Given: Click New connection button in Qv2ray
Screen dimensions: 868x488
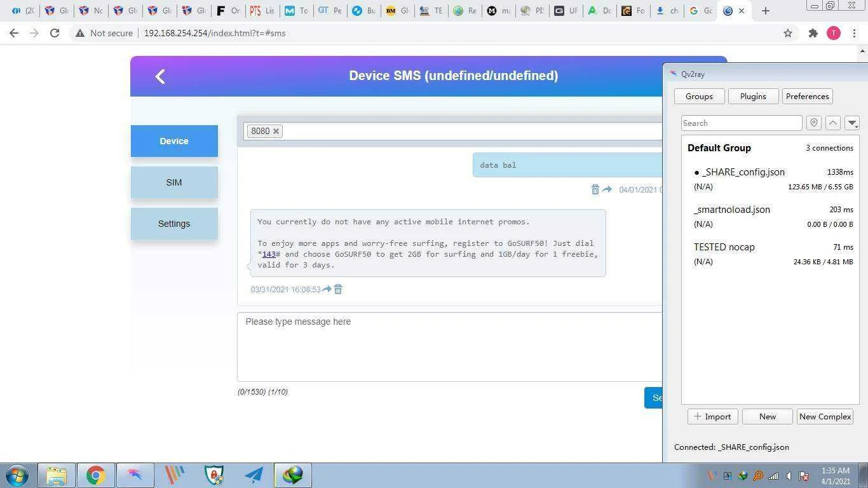Looking at the screenshot, I should (767, 417).
